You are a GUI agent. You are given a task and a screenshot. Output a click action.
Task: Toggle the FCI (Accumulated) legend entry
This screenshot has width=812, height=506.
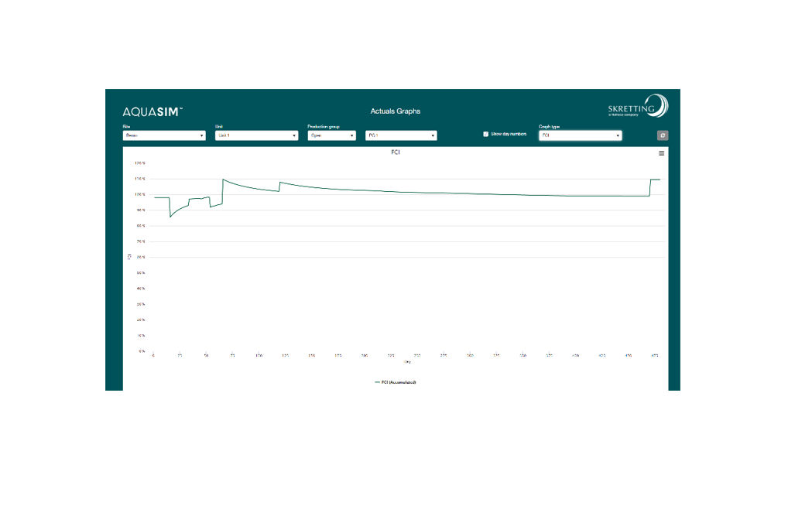[396, 382]
